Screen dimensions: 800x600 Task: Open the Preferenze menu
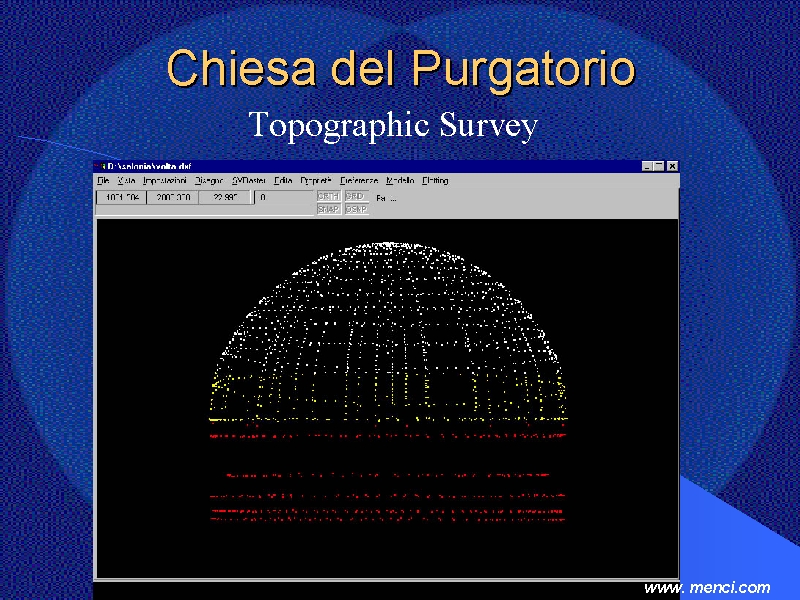pyautogui.click(x=359, y=181)
